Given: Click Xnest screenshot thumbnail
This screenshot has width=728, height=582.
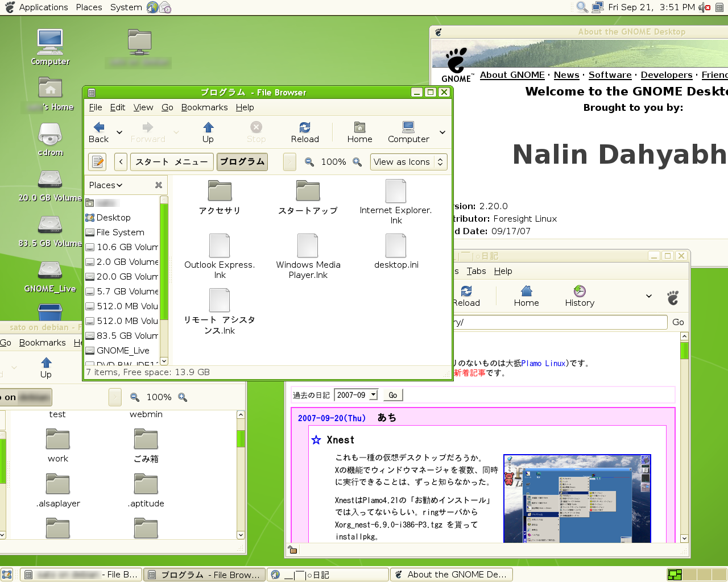Looking at the screenshot, I should point(577,498).
